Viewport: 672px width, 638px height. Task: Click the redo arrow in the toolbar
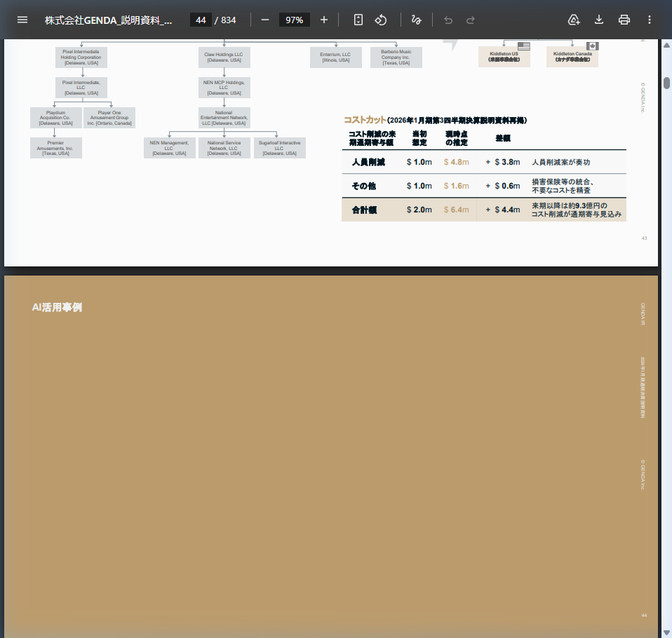pos(471,20)
